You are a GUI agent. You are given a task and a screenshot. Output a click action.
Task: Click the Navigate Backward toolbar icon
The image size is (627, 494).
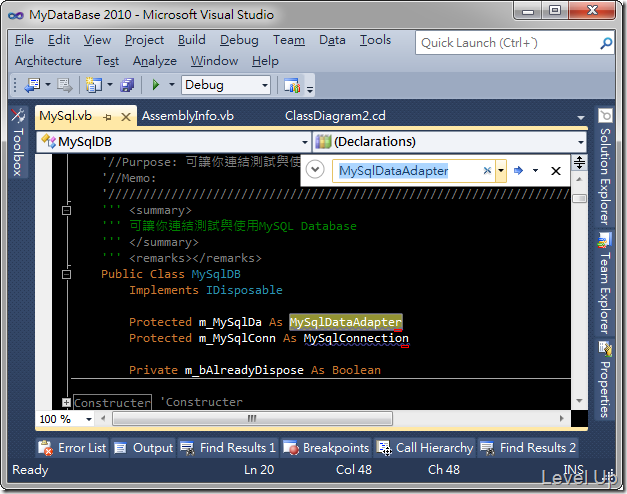point(32,85)
